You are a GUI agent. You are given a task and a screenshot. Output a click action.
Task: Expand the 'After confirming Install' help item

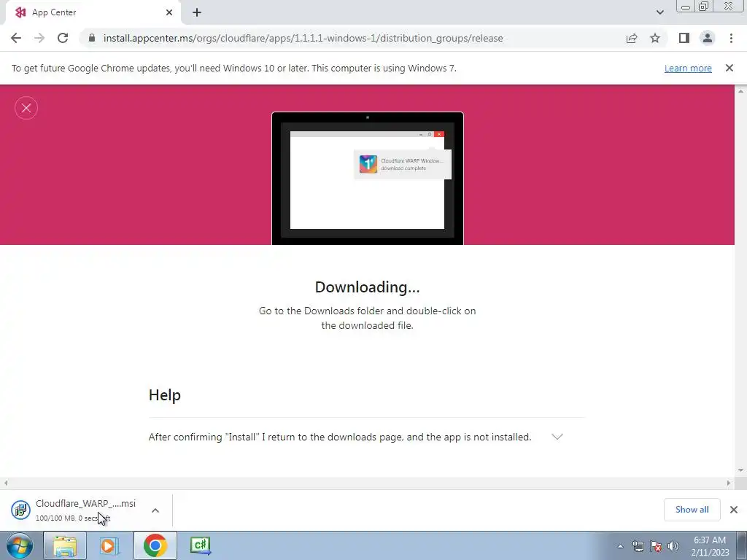[x=557, y=437]
